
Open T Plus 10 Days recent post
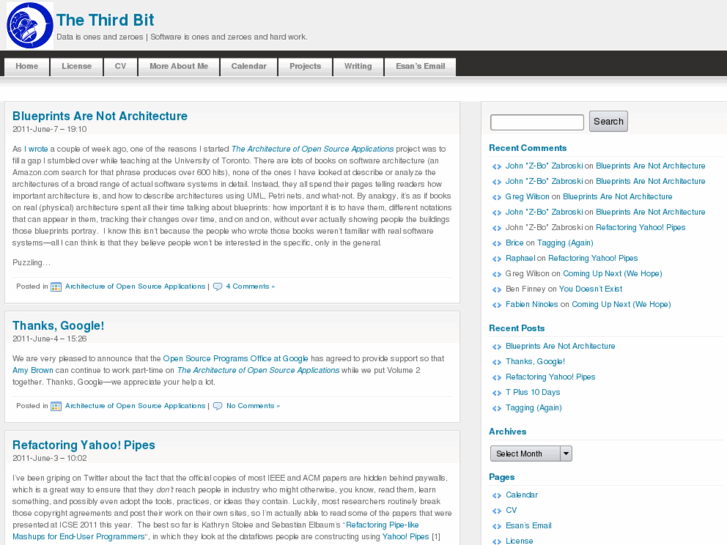point(533,392)
